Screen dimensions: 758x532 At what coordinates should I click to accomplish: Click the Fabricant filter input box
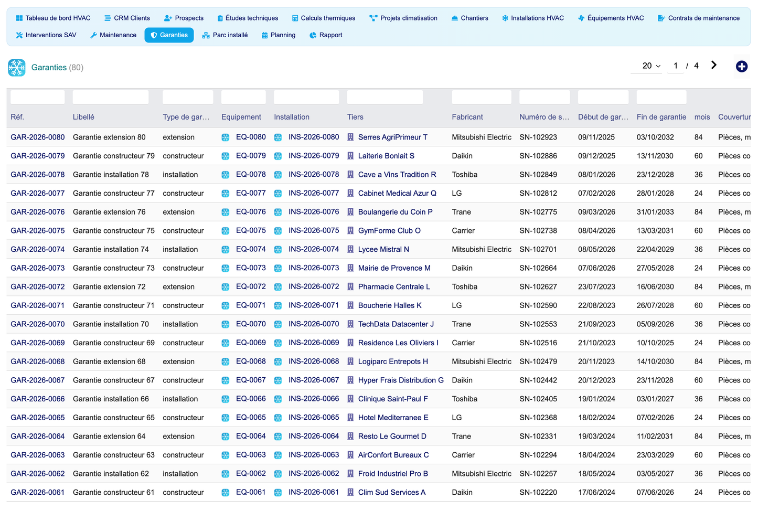click(482, 97)
